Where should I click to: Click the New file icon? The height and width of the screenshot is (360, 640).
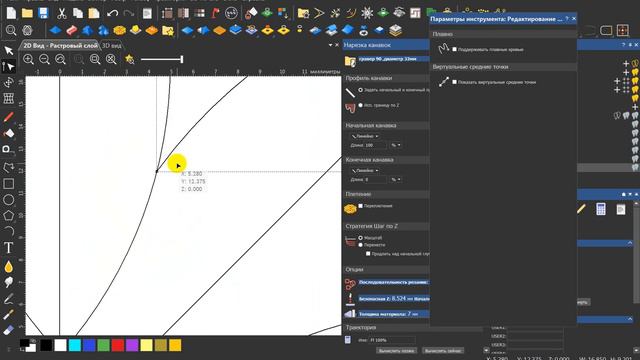11,13
